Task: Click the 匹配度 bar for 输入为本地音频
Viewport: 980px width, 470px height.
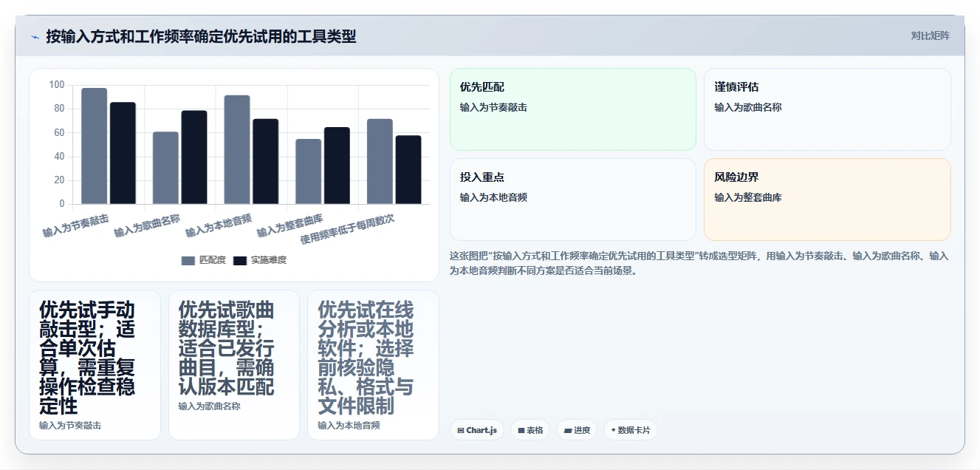Action: click(237, 150)
